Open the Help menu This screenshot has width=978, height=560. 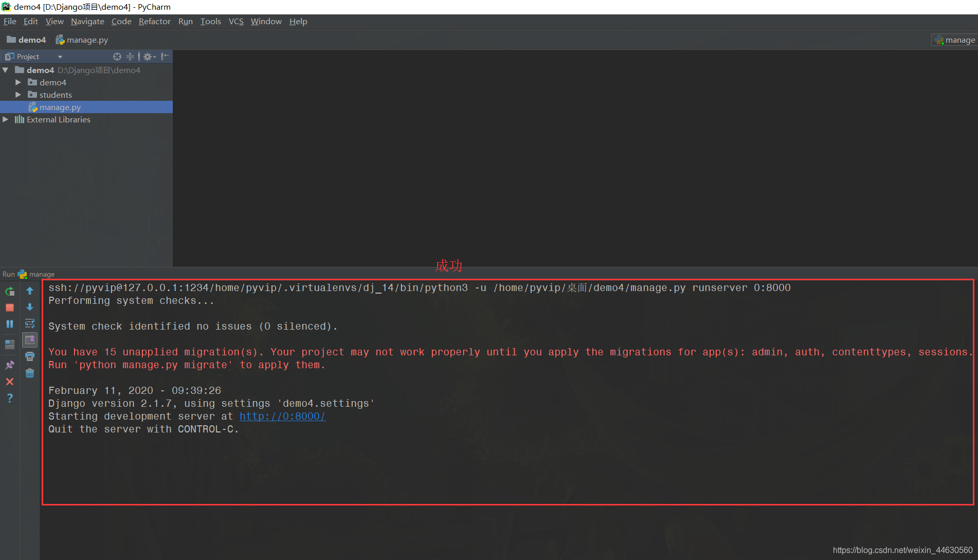[298, 21]
